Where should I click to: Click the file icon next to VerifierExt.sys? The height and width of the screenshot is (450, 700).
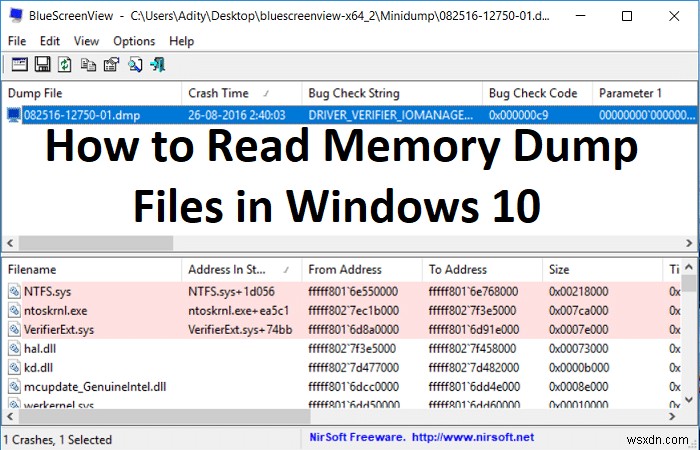pos(14,330)
